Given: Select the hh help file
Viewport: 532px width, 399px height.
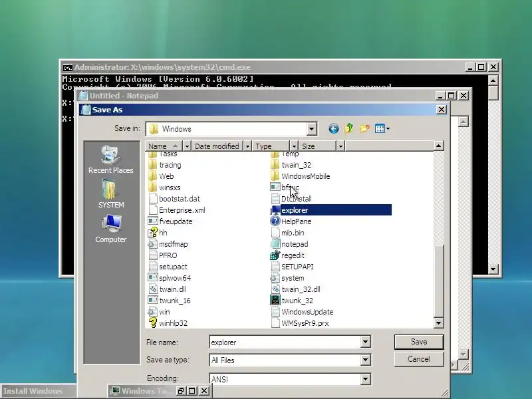Looking at the screenshot, I should (x=158, y=233).
